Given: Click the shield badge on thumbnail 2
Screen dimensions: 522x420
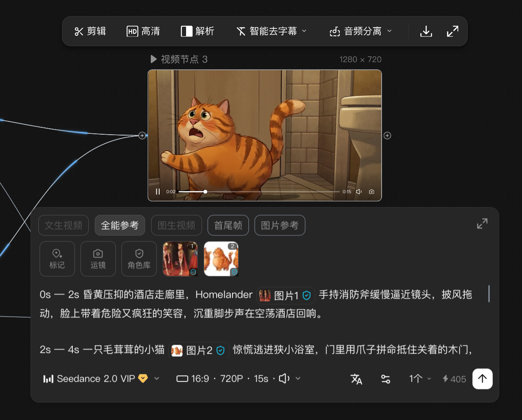Looking at the screenshot, I should tap(234, 272).
